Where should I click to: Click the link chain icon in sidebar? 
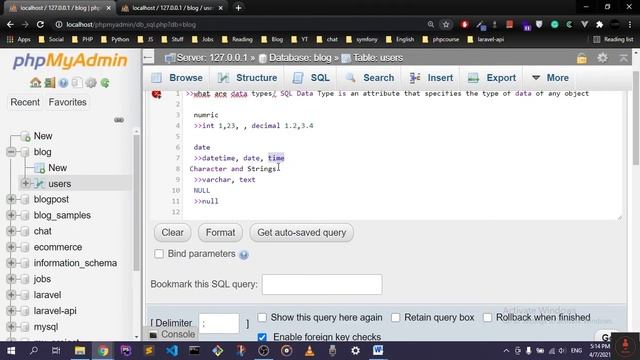point(119,120)
